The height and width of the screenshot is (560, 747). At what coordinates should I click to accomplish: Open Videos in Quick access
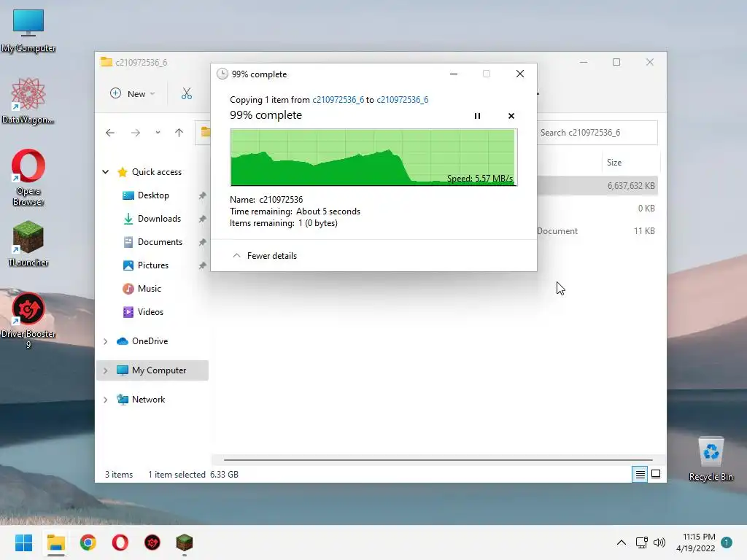tap(150, 312)
